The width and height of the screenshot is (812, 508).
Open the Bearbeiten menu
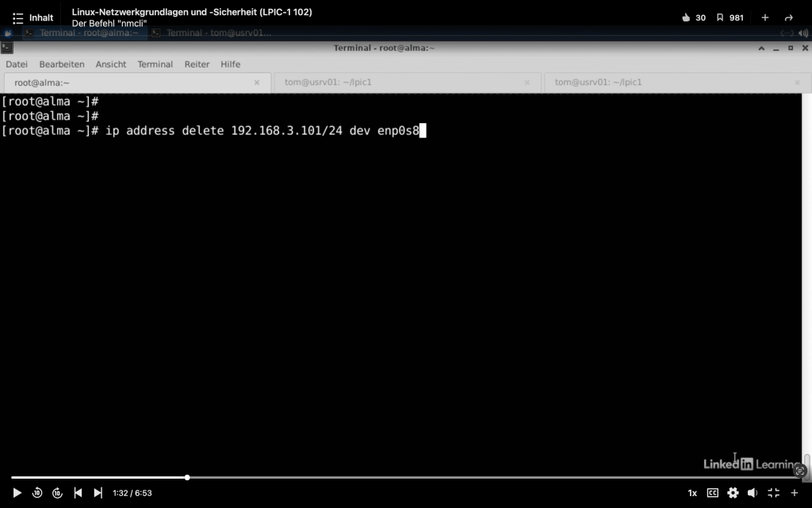pyautogui.click(x=62, y=64)
